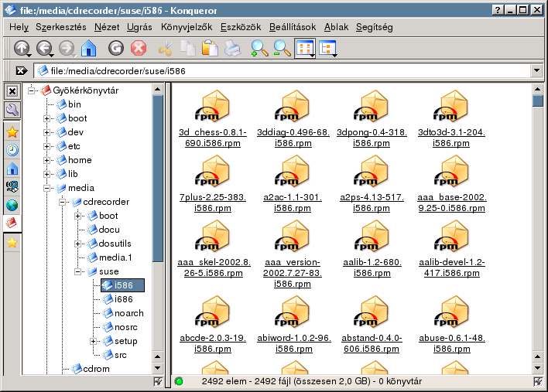Screen dimensions: 548x392
Task: Click the Back navigation arrow
Action: 44,48
